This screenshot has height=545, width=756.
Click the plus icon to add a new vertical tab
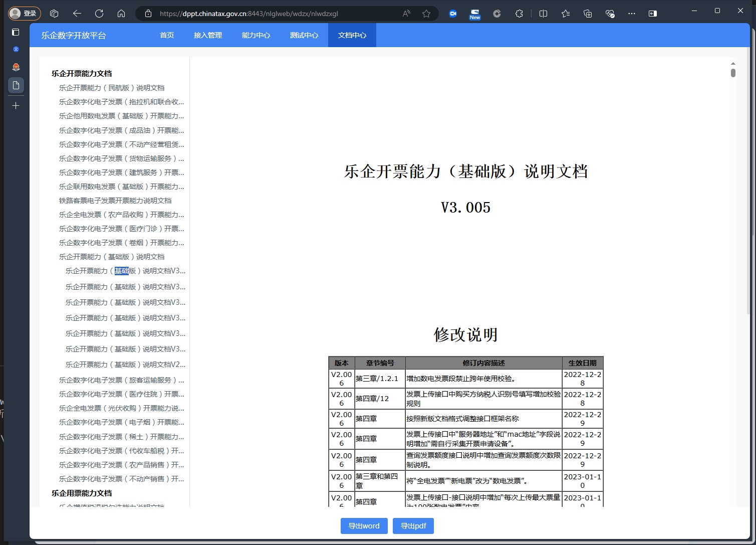(16, 106)
